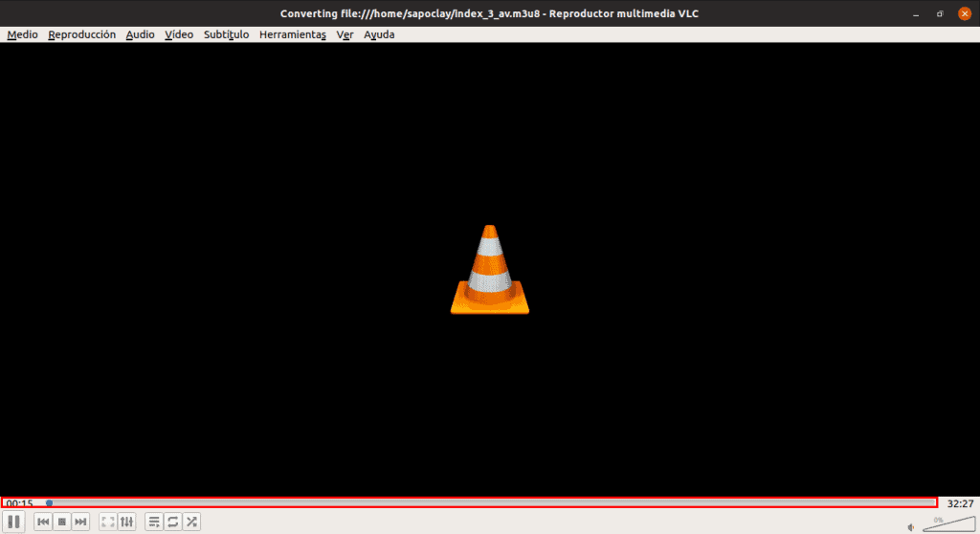Click the VLC cone in video area
The height and width of the screenshot is (534, 980).
coord(490,270)
